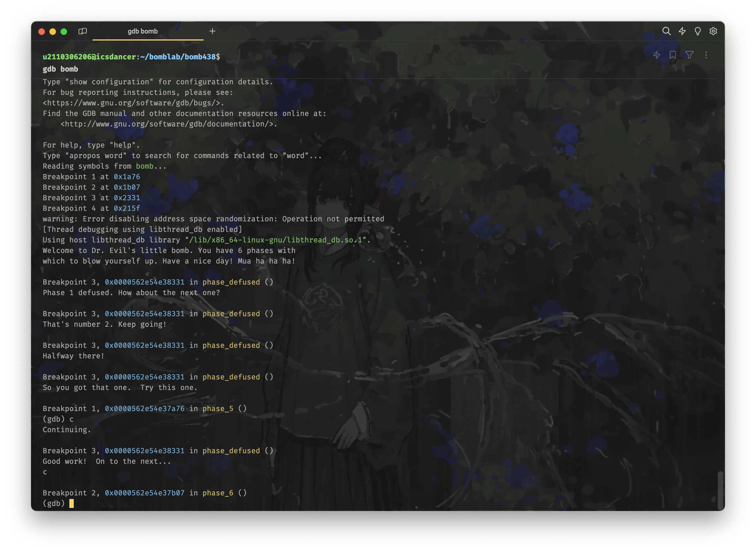Click address 0x0000562e54e37a76 text
The image size is (756, 552).
[x=145, y=408]
